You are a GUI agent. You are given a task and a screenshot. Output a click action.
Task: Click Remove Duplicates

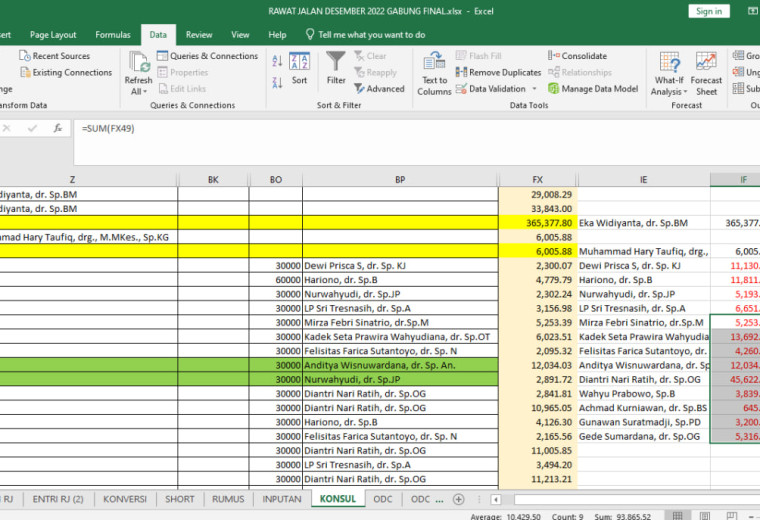[x=498, y=72]
